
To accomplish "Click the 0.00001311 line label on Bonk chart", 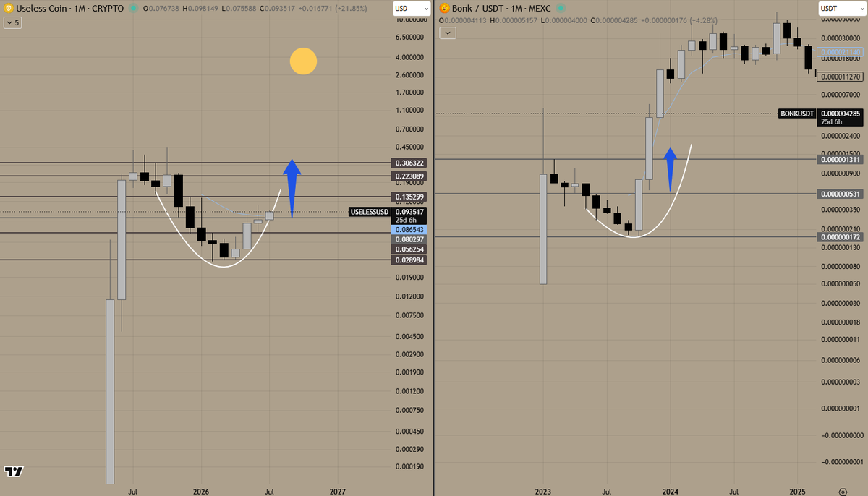I will coord(841,159).
